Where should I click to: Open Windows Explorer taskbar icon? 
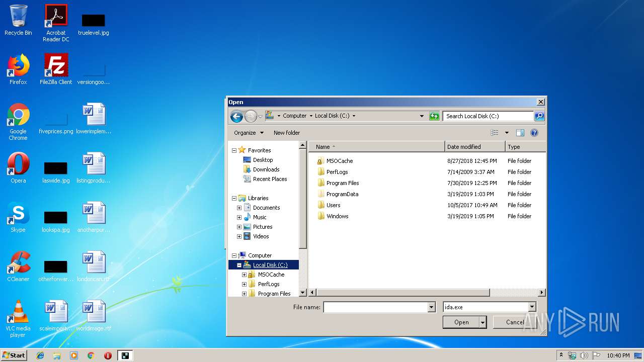57,355
